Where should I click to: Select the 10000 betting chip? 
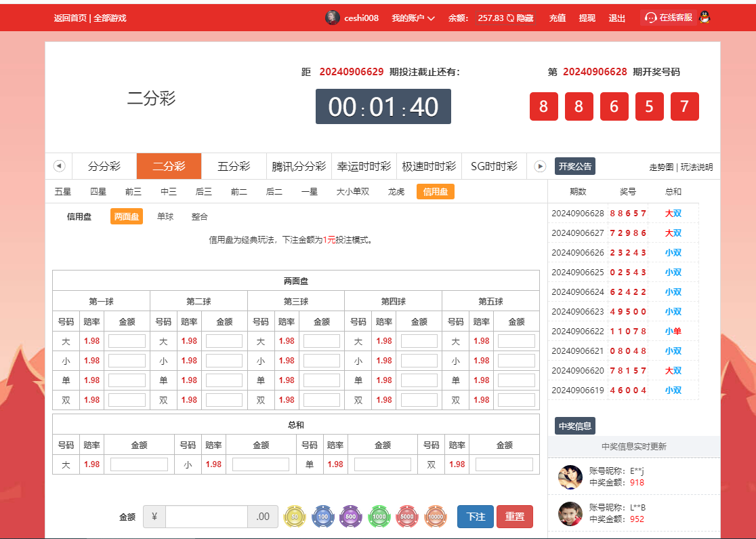click(436, 517)
